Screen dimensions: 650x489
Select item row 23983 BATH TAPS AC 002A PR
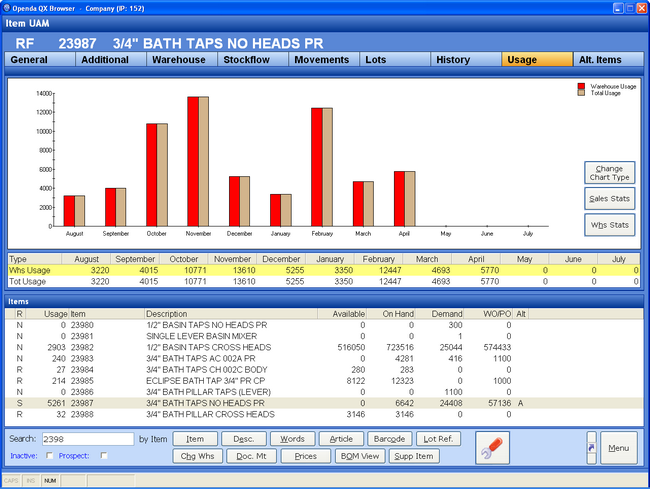pos(324,358)
